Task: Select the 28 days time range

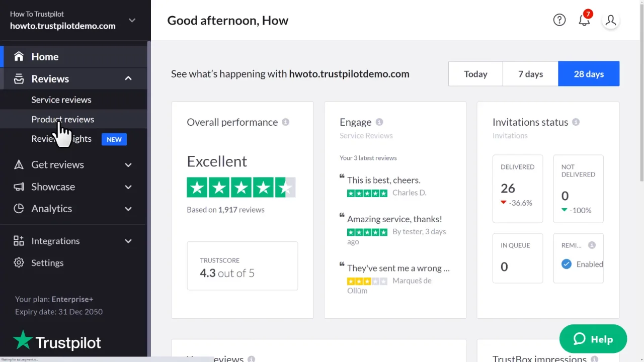Action: coord(589,74)
